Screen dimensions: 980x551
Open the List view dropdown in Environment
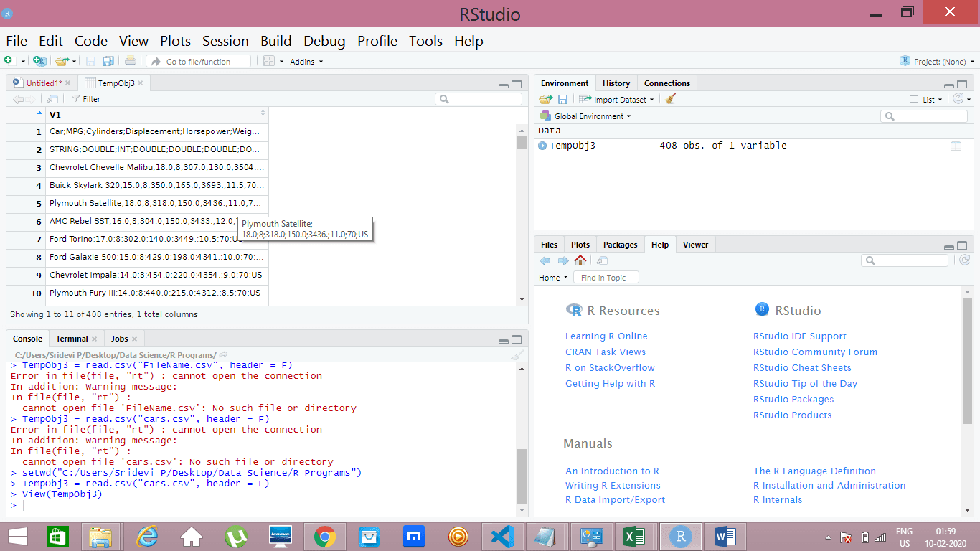tap(926, 100)
